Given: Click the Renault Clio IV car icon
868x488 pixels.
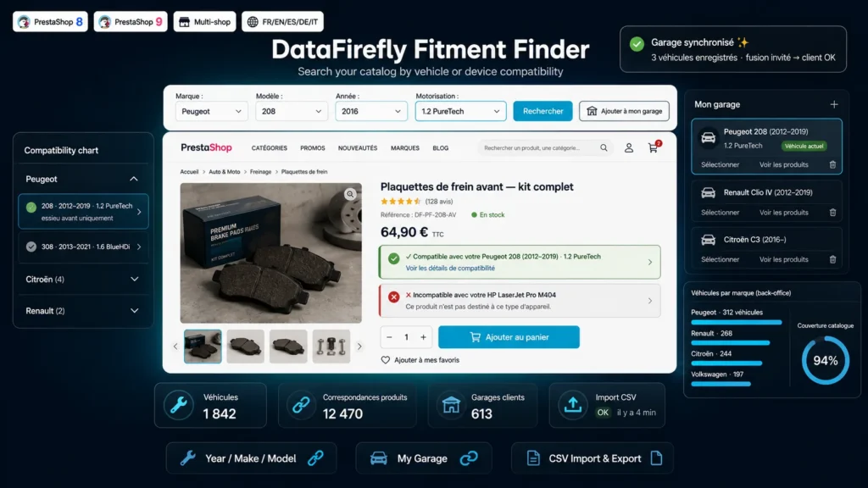Looking at the screenshot, I should [x=708, y=192].
